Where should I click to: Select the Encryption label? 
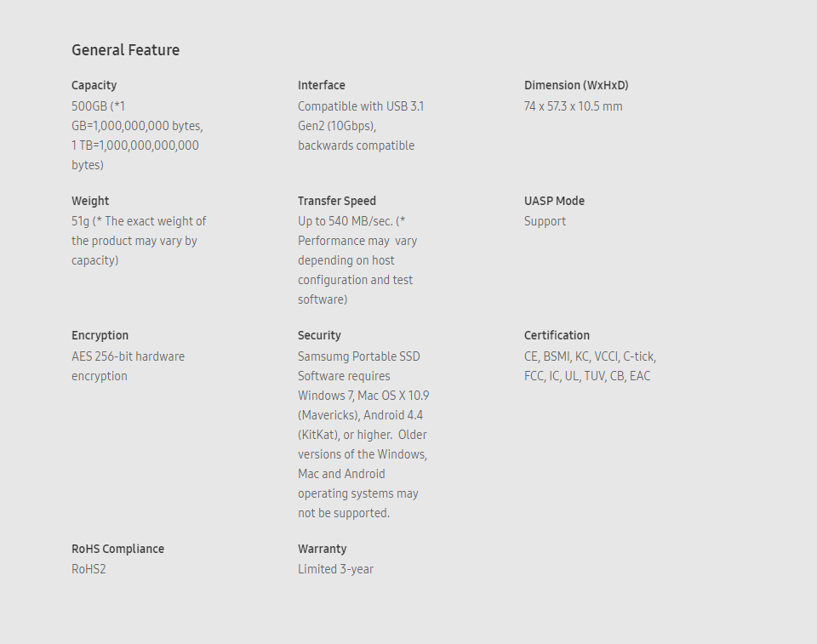click(100, 335)
